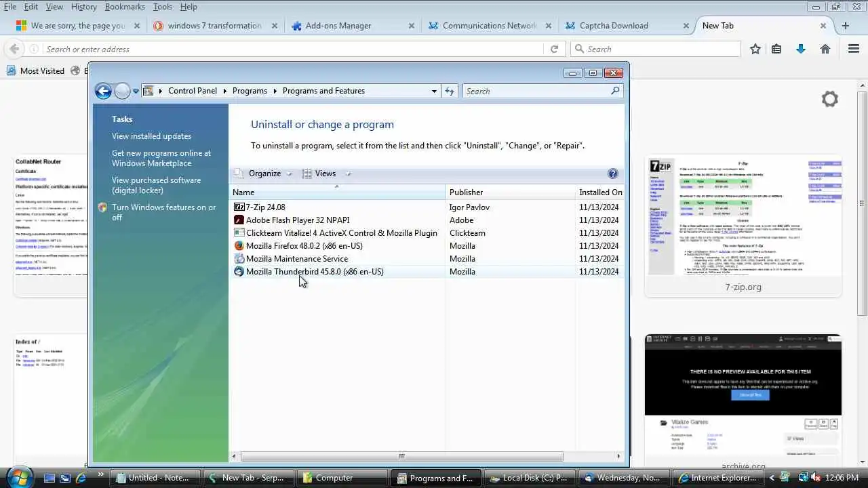Click the Control Panel forward arrow button
The width and height of the screenshot is (868, 488).
click(x=122, y=91)
